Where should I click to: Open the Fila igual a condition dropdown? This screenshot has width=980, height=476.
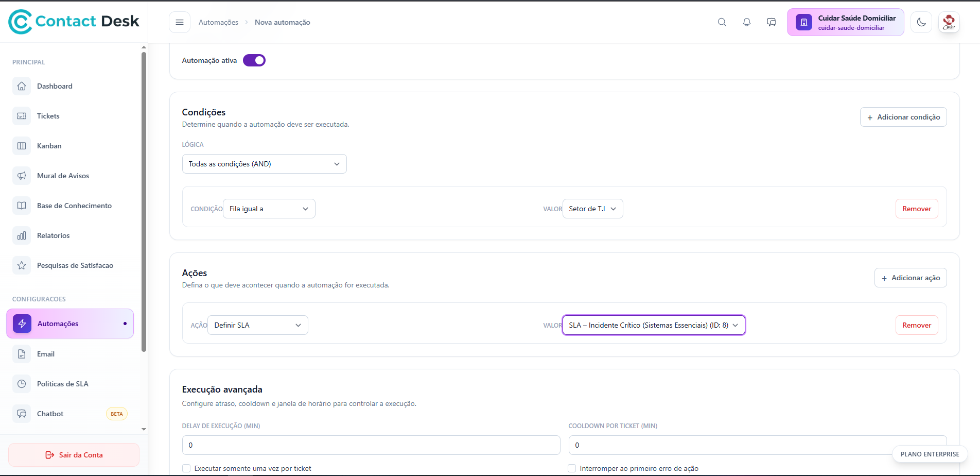pyautogui.click(x=269, y=209)
